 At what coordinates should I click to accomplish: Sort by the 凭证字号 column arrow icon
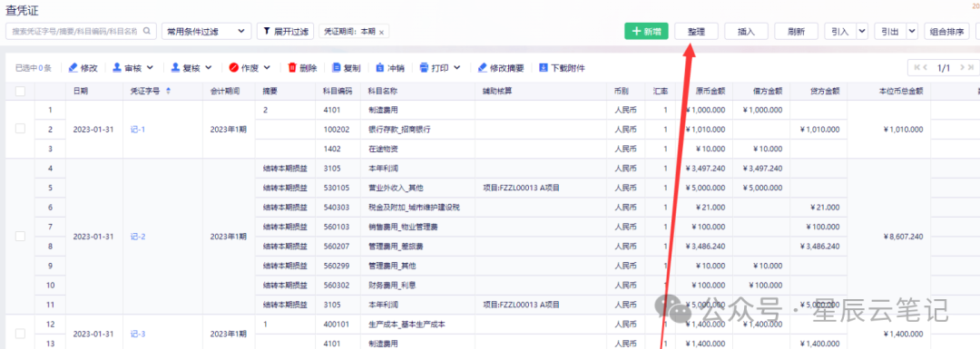point(168,91)
